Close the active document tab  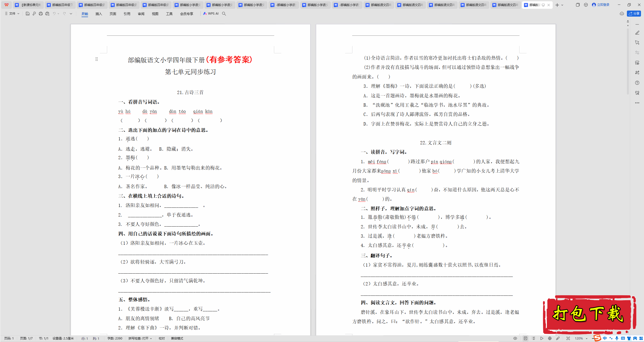coord(549,5)
